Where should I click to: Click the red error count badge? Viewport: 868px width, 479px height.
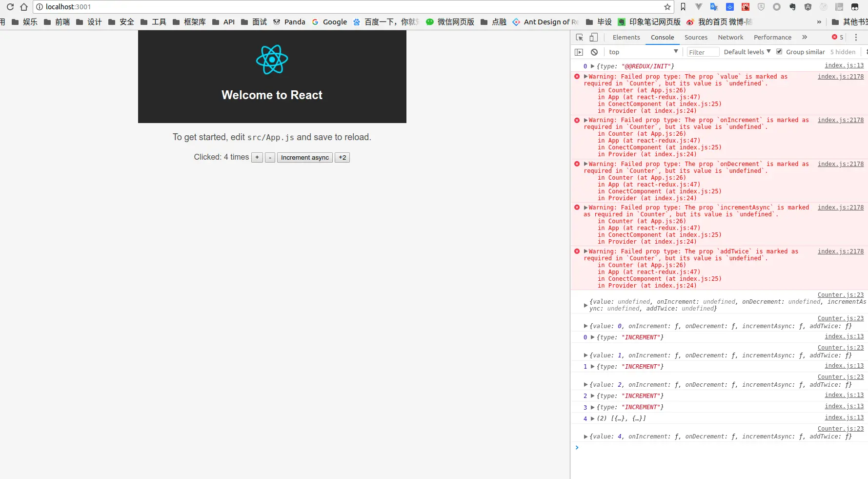pyautogui.click(x=837, y=37)
